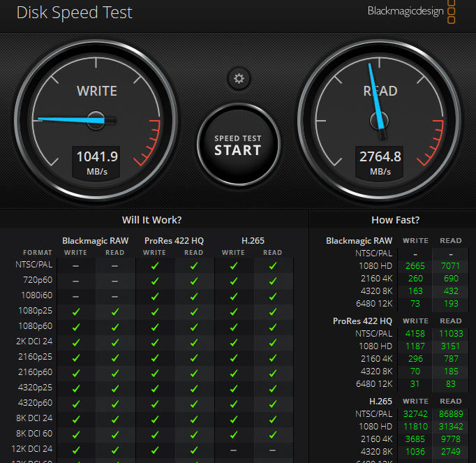Click ProRes 422 HQ write checkmark for NTSC/PAL
The height and width of the screenshot is (463, 476).
tap(155, 266)
